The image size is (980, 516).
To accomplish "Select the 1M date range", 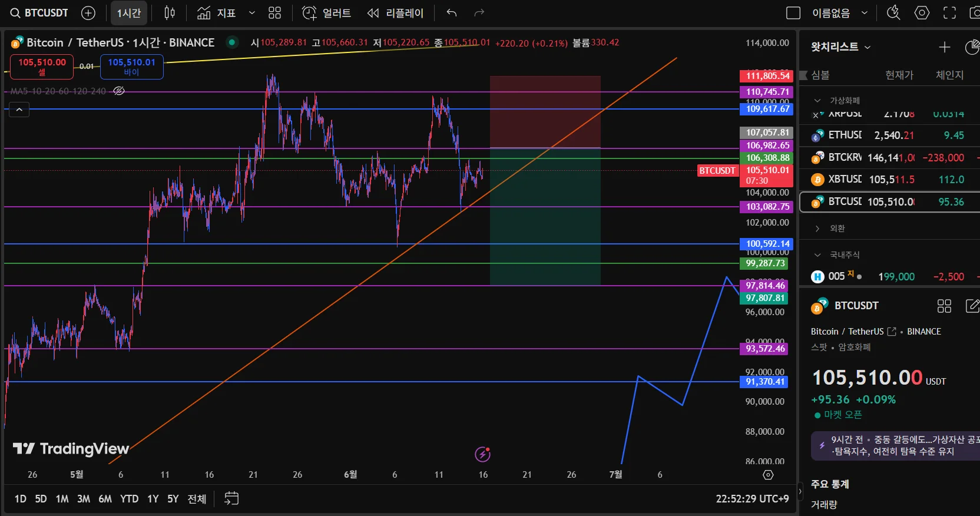I will [62, 499].
